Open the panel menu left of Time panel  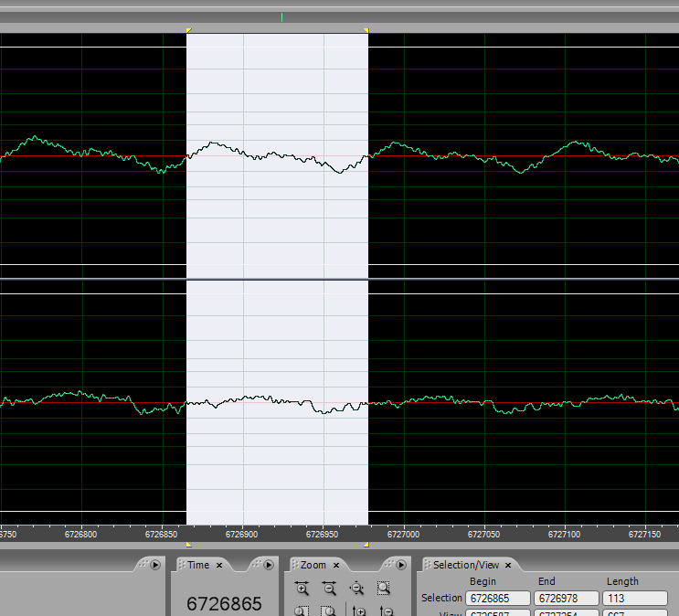(x=154, y=565)
